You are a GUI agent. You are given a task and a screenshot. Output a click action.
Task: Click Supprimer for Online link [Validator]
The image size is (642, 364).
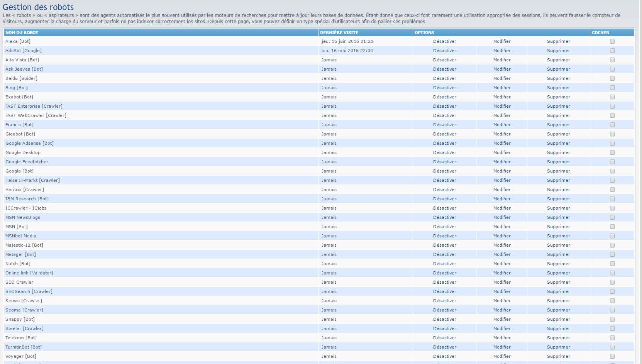click(x=559, y=273)
